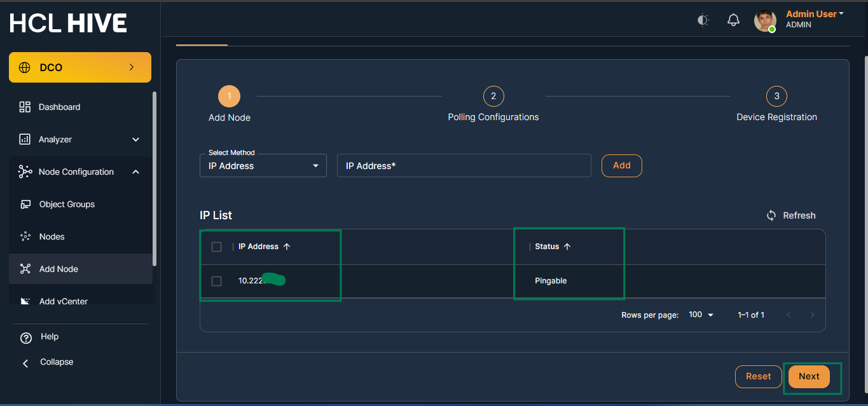The height and width of the screenshot is (406, 868).
Task: Collapse the Node Configuration menu
Action: pos(136,172)
